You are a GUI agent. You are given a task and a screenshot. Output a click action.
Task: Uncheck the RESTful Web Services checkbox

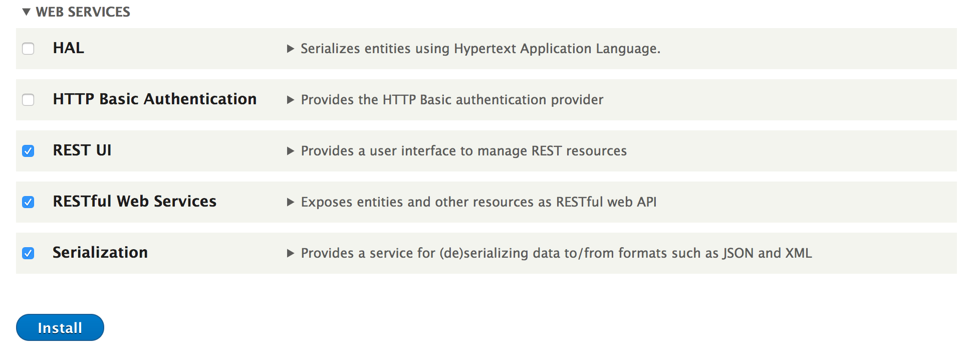(x=28, y=202)
